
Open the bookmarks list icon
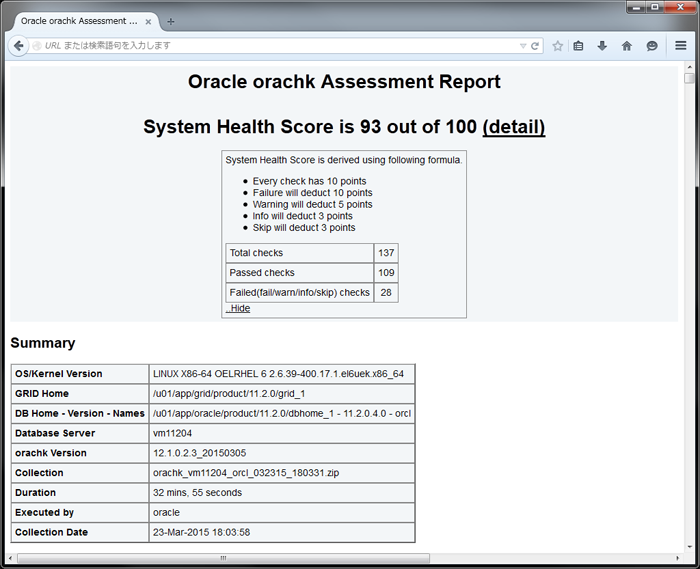[578, 46]
